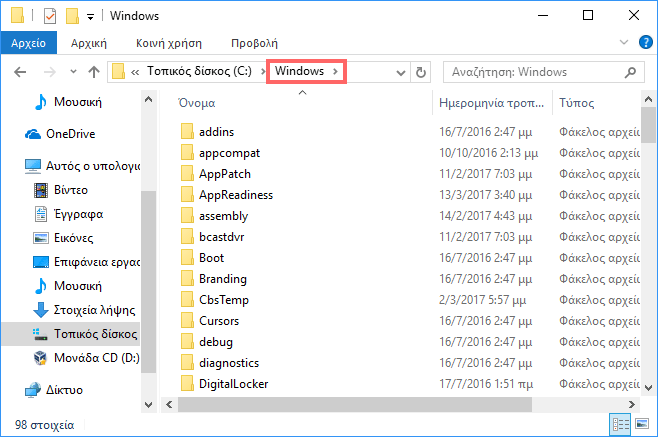Switch to the Προβολή ribbon tab
Screen dimensions: 658x437
pyautogui.click(x=254, y=43)
